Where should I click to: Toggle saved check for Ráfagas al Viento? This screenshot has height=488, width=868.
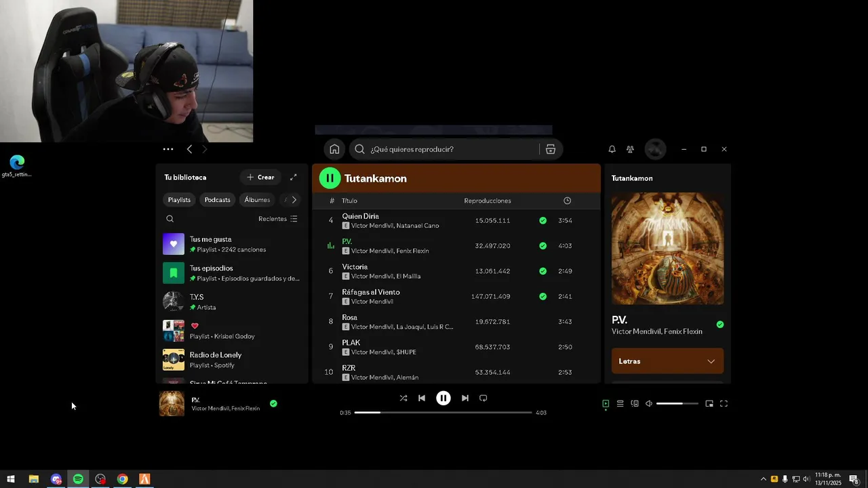542,296
